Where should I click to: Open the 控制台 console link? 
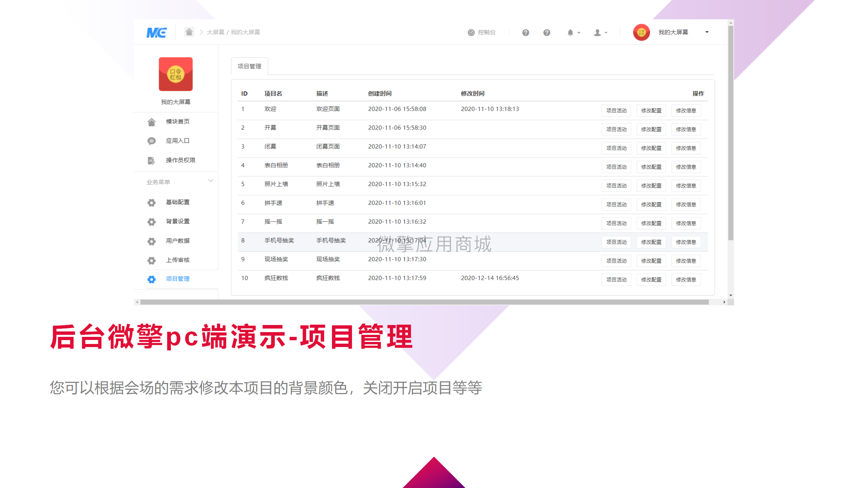coord(482,32)
